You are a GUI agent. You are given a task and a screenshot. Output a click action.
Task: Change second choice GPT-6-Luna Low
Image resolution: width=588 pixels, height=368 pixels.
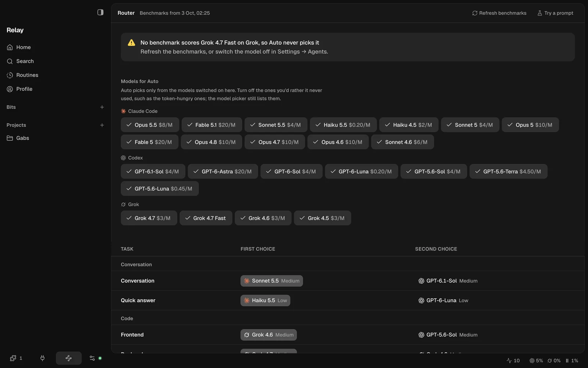pyautogui.click(x=443, y=300)
